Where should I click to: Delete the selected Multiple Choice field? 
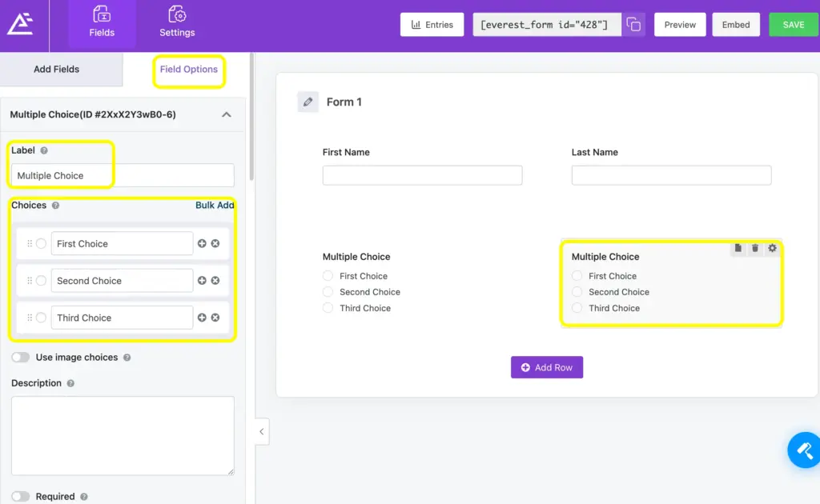point(754,248)
